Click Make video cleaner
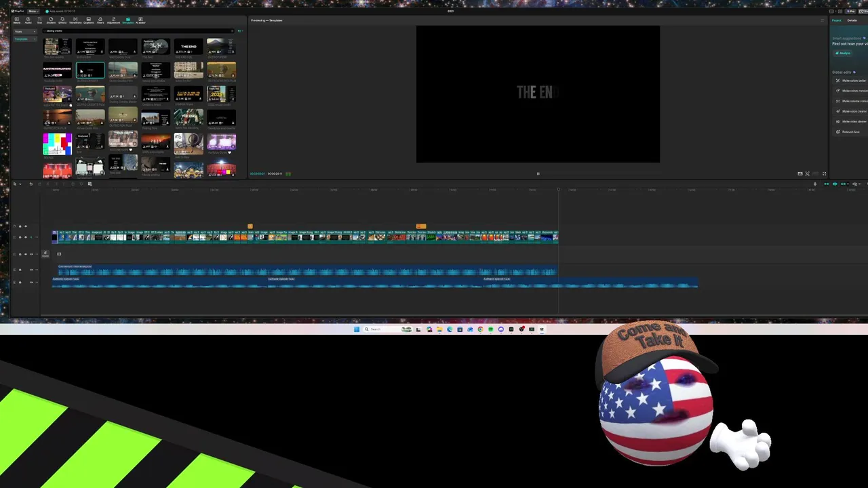The width and height of the screenshot is (868, 488). pyautogui.click(x=852, y=121)
